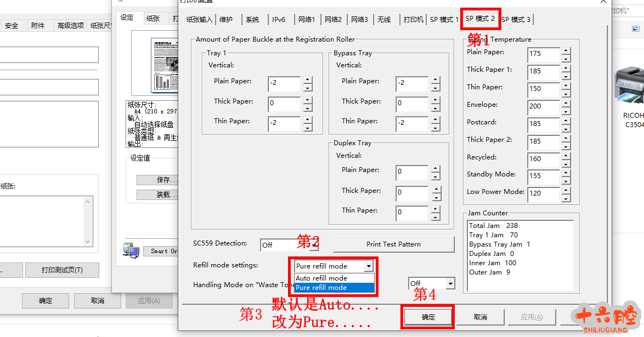
Task: Select Auto refill mode option
Action: (x=334, y=278)
